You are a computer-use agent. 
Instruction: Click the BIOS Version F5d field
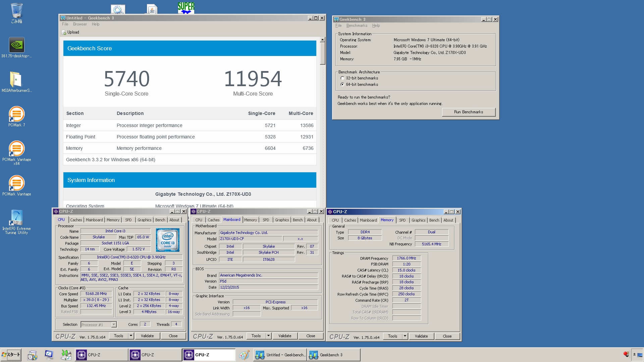(268, 281)
